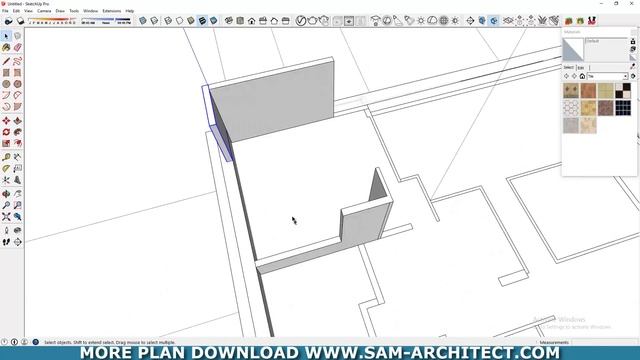Toggle Show/Hide Shadows
The image size is (640, 360).
point(20,21)
